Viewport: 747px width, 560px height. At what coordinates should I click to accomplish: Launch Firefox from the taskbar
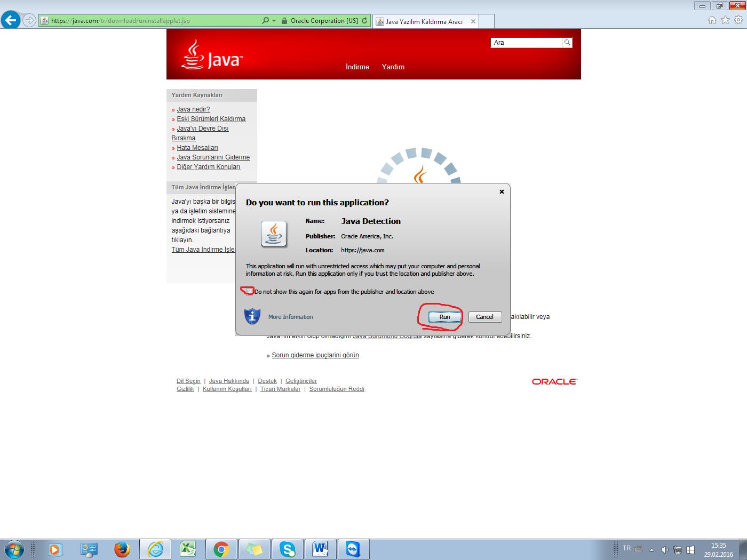(122, 549)
